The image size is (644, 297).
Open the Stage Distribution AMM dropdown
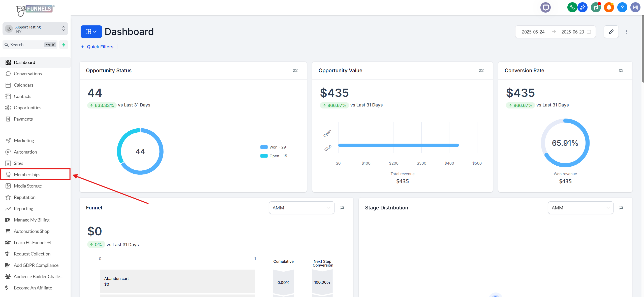point(580,208)
